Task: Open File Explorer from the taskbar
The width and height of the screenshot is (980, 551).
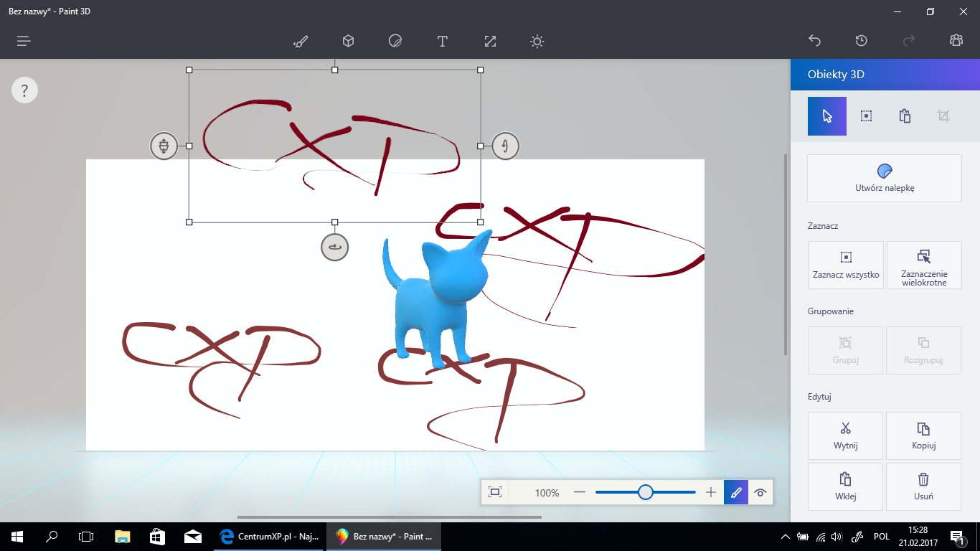Action: click(123, 536)
